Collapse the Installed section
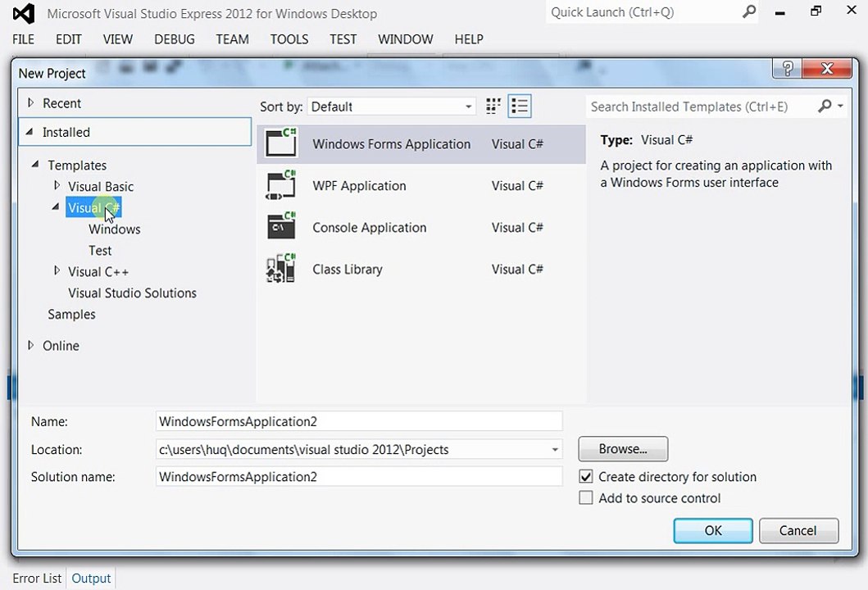This screenshot has height=590, width=868. pos(30,132)
